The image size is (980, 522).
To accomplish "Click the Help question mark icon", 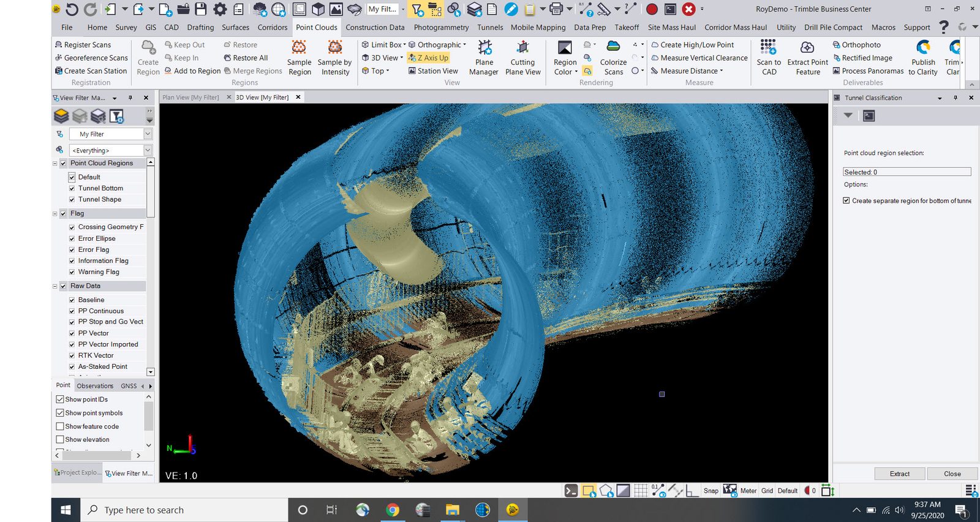I will [x=944, y=27].
